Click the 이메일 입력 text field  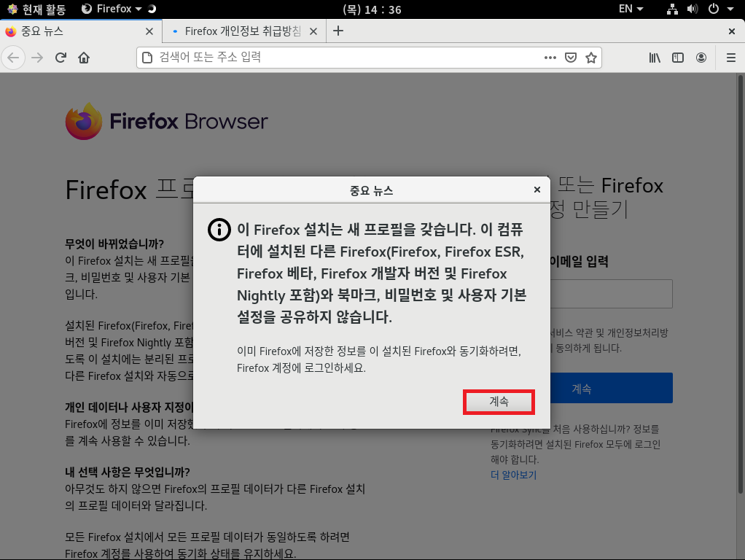click(612, 294)
